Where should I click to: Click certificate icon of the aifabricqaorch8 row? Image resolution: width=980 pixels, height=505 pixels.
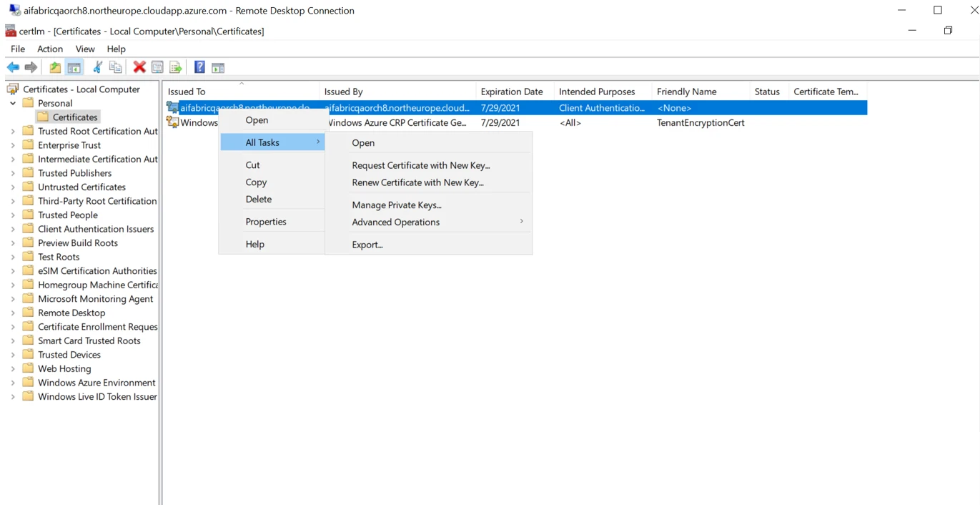tap(172, 108)
